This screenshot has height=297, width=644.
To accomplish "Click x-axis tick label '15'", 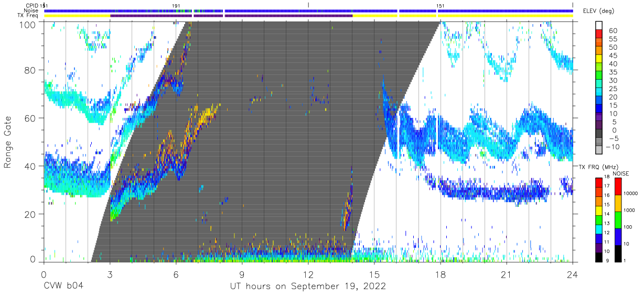I will point(374,274).
